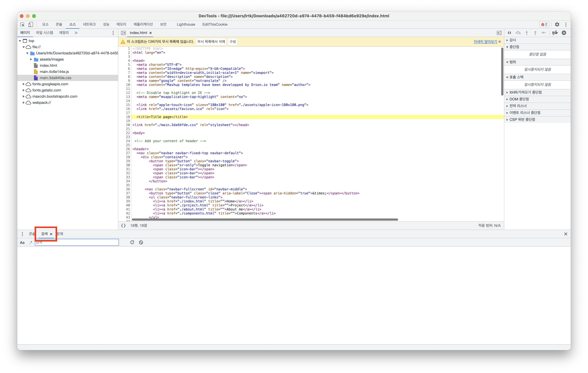Viewport: 588px width, 373px height.
Task: Click the step over debugger icon
Action: [x=518, y=33]
